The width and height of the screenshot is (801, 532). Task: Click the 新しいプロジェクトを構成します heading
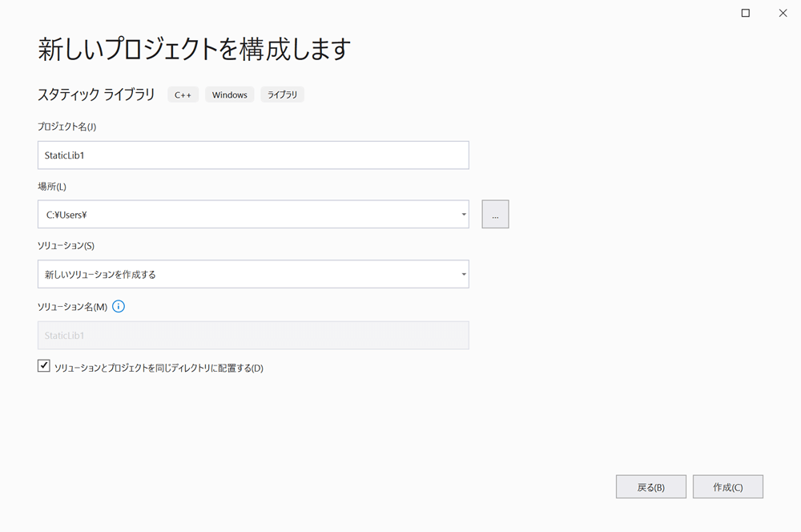[x=194, y=49]
